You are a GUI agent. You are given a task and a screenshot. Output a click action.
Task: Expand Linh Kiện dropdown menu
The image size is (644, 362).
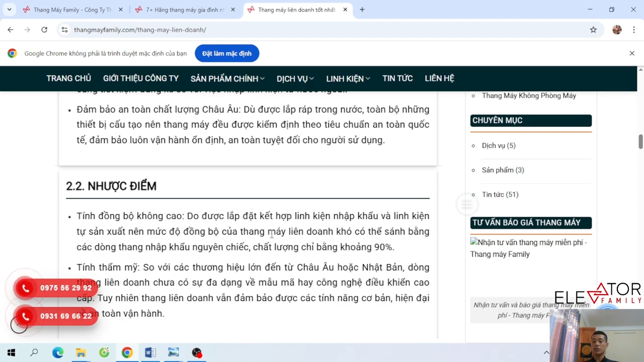click(348, 78)
